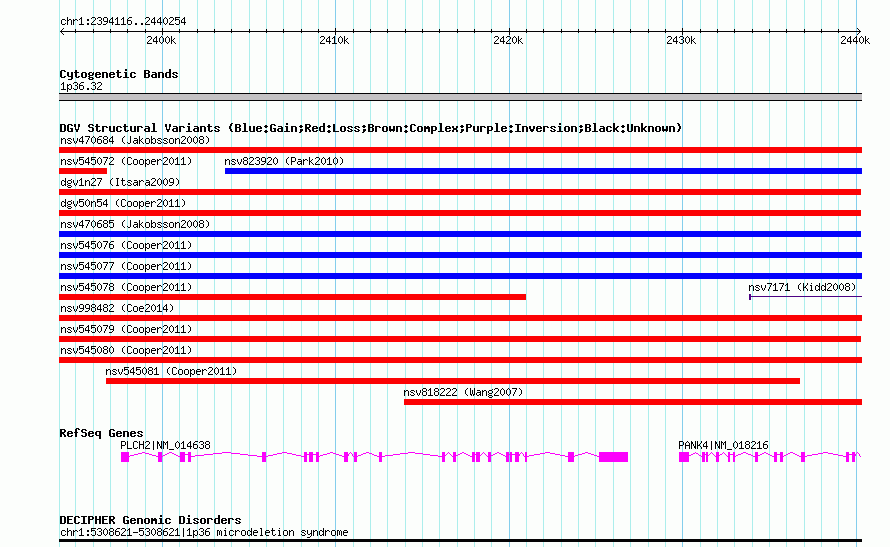Open the nsv545081 (Cooper2011) label

tap(171, 371)
